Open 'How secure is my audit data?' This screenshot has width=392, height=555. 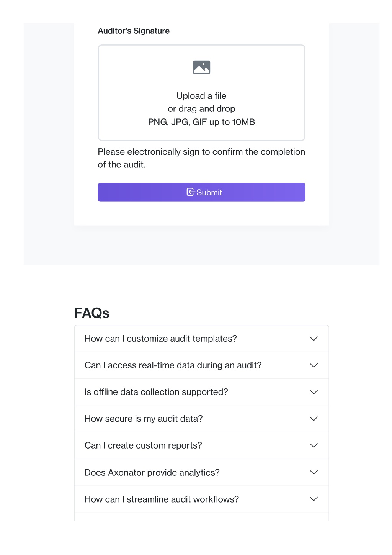pyautogui.click(x=201, y=419)
